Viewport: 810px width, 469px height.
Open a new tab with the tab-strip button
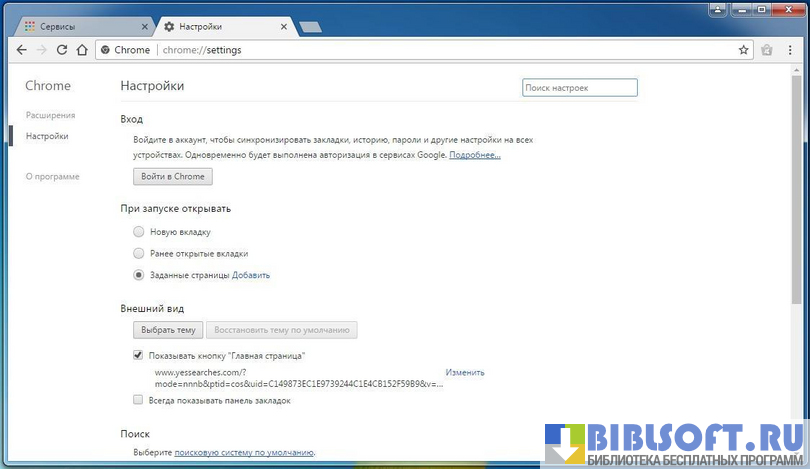tap(310, 26)
